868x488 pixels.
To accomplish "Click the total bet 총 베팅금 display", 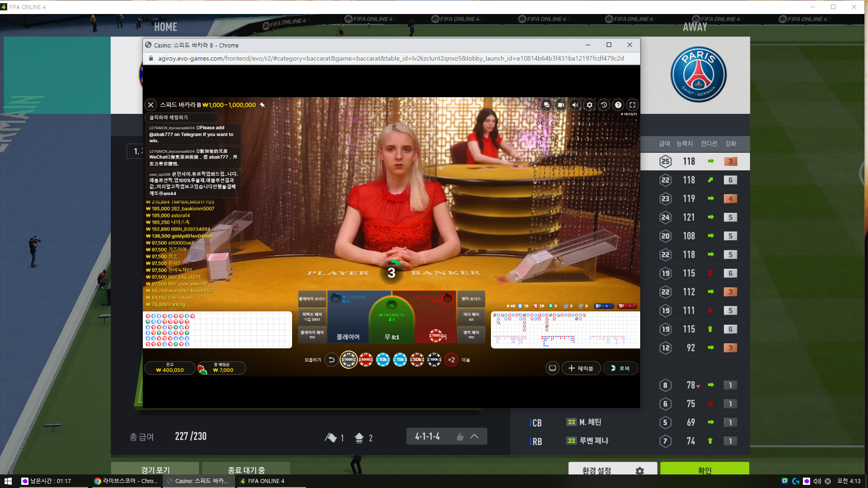I will pos(222,368).
